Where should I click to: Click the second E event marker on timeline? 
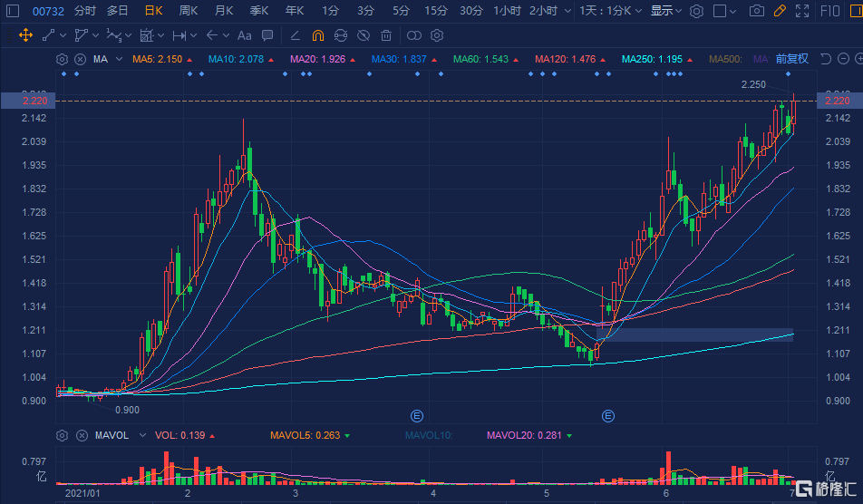point(608,416)
